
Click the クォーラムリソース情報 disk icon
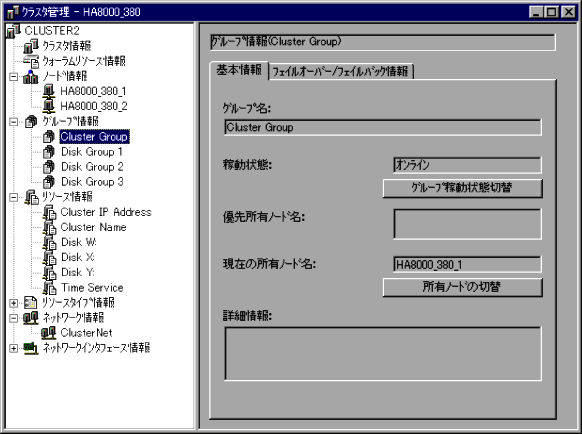pyautogui.click(x=30, y=61)
